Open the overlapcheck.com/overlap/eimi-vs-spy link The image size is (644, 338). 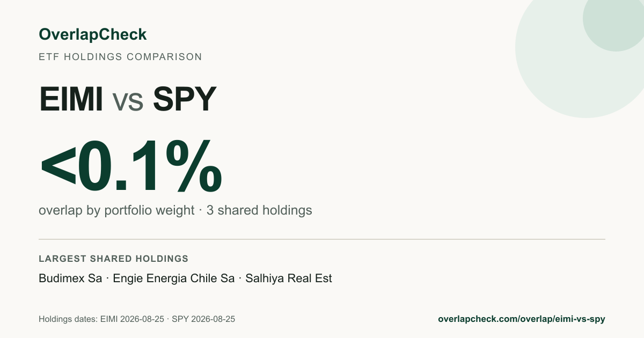(x=522, y=319)
